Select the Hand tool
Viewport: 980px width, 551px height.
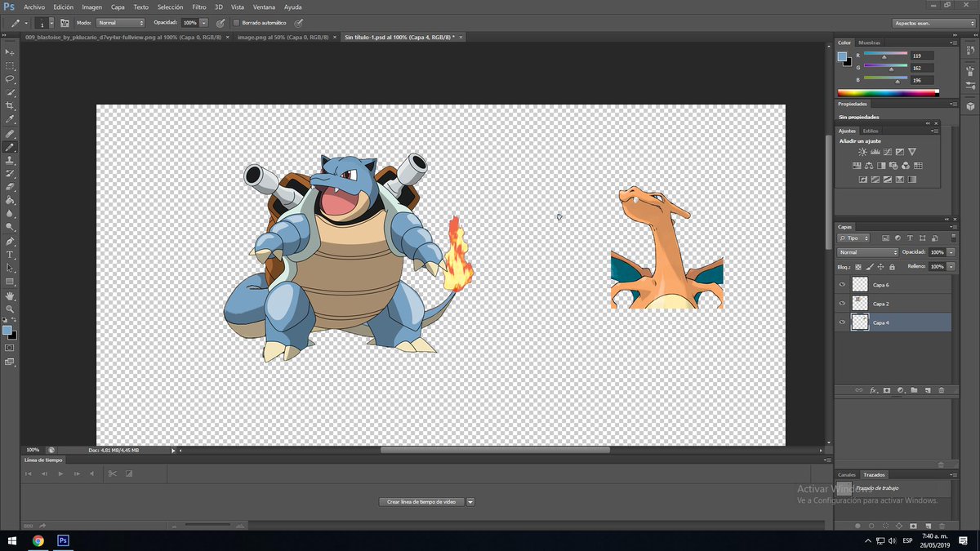point(10,295)
